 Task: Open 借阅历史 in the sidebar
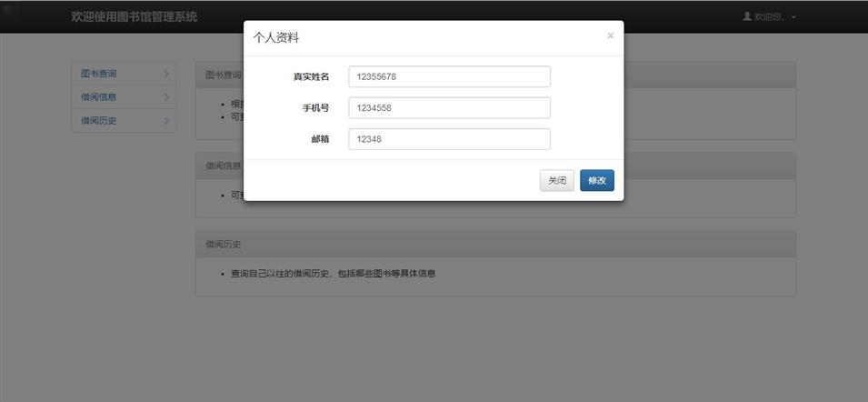click(124, 121)
